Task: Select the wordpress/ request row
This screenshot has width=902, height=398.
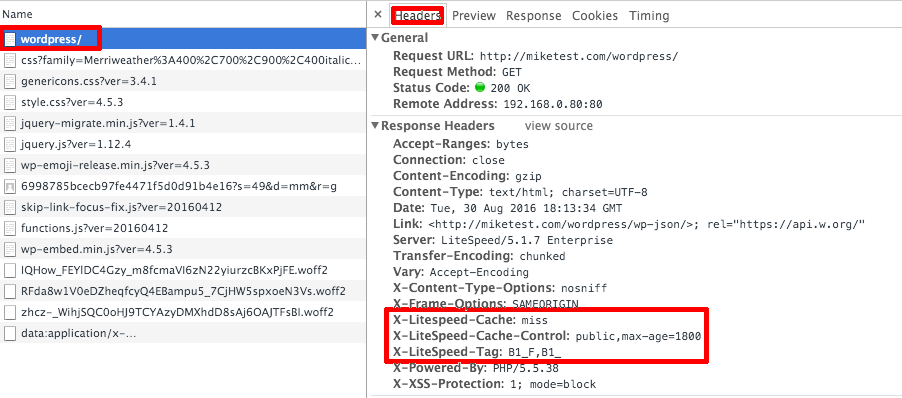Action: click(x=183, y=39)
